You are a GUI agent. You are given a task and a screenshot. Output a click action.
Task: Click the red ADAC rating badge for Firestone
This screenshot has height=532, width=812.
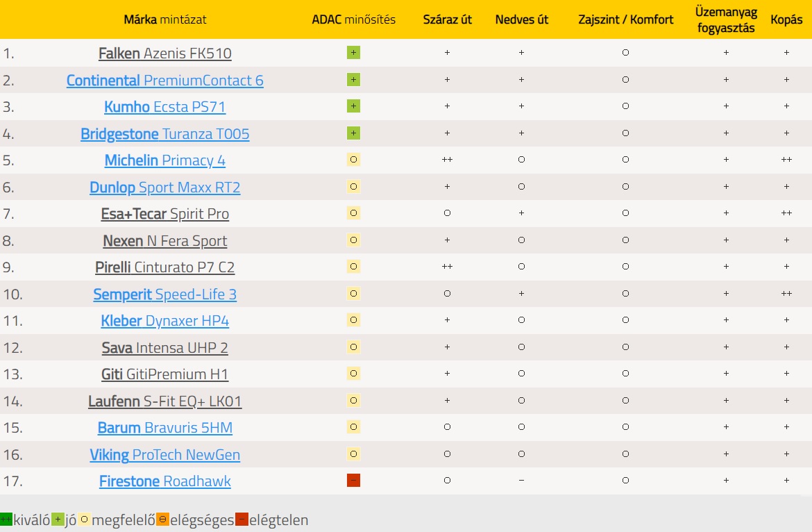[x=354, y=480]
